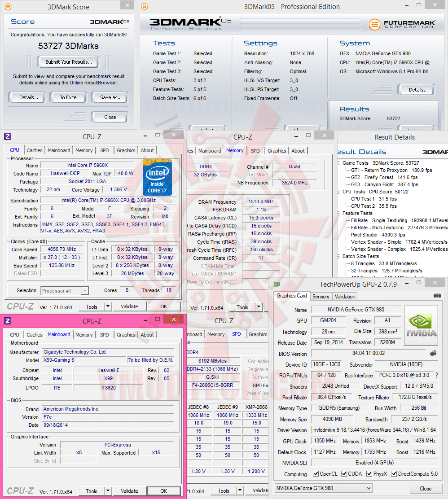Close the CPU-Z Memory window
448x499 pixels.
click(325, 135)
